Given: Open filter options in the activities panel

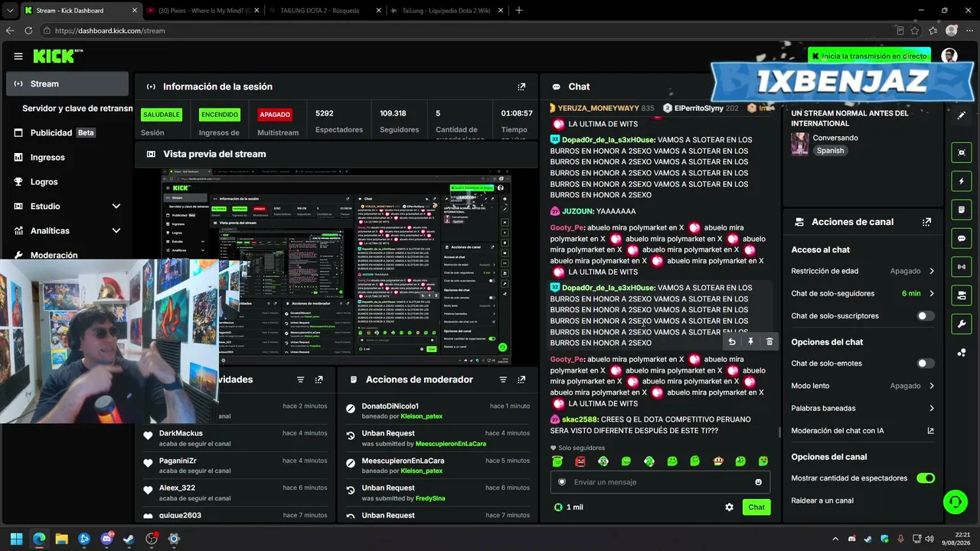Looking at the screenshot, I should 300,380.
